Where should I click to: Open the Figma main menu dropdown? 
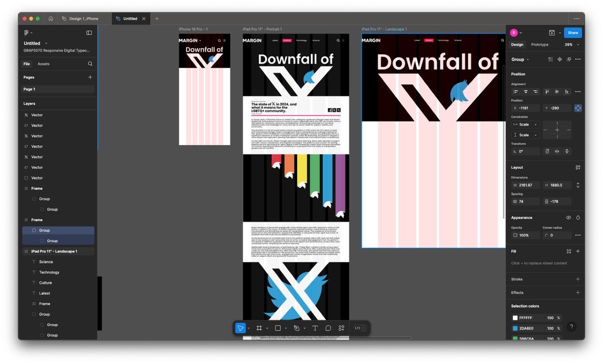coord(28,33)
